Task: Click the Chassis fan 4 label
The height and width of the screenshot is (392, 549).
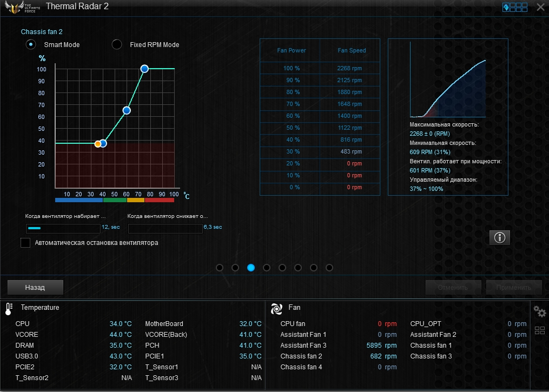Action: [301, 367]
